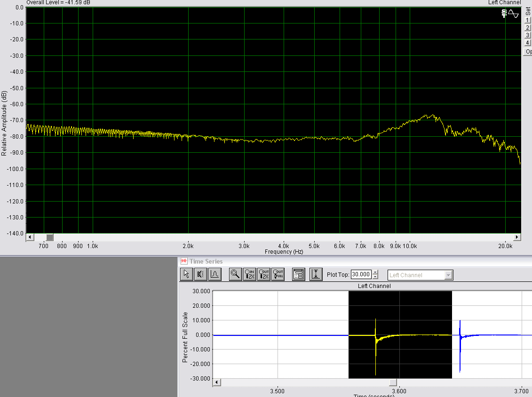Open the plot options list icon

click(x=298, y=274)
